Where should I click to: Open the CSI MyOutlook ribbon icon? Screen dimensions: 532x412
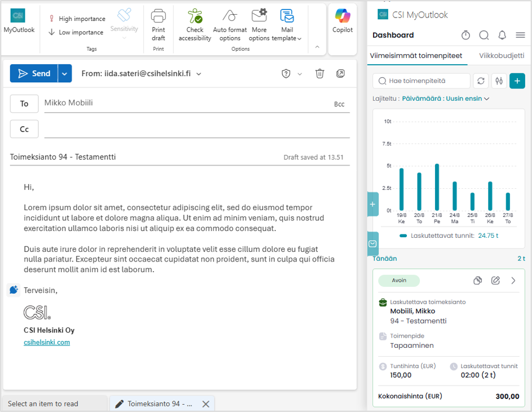point(19,21)
